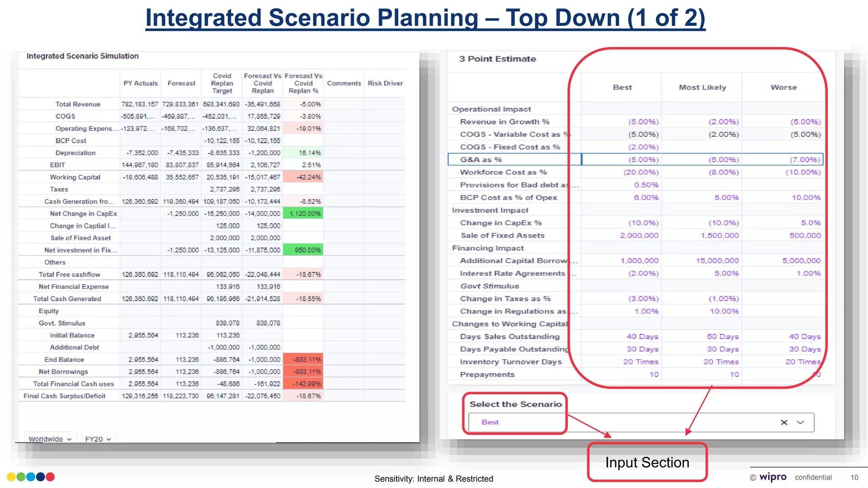Click the Integrated Scenario Simulation panel title
Screen dimensions: 868x488
coord(83,56)
